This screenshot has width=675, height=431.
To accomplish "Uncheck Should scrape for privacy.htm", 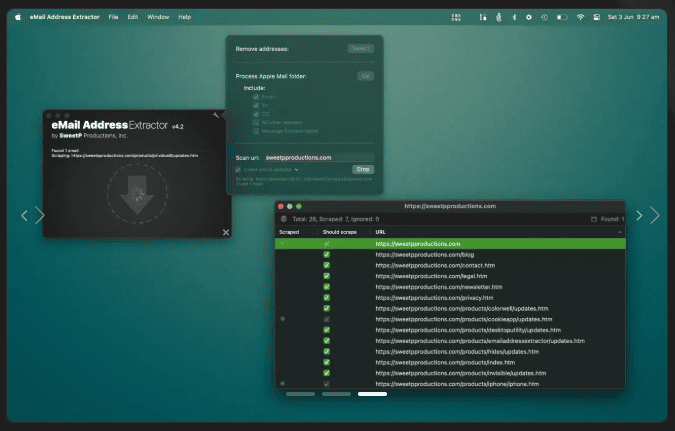I will pos(327,298).
